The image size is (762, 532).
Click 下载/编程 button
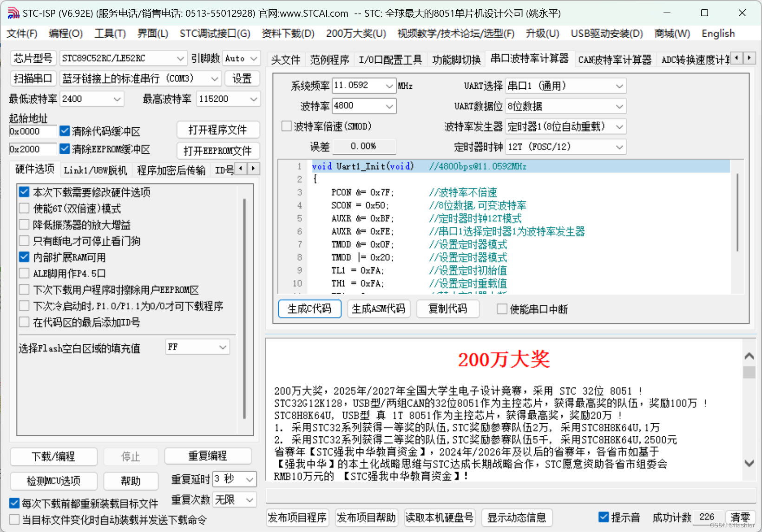pyautogui.click(x=53, y=456)
